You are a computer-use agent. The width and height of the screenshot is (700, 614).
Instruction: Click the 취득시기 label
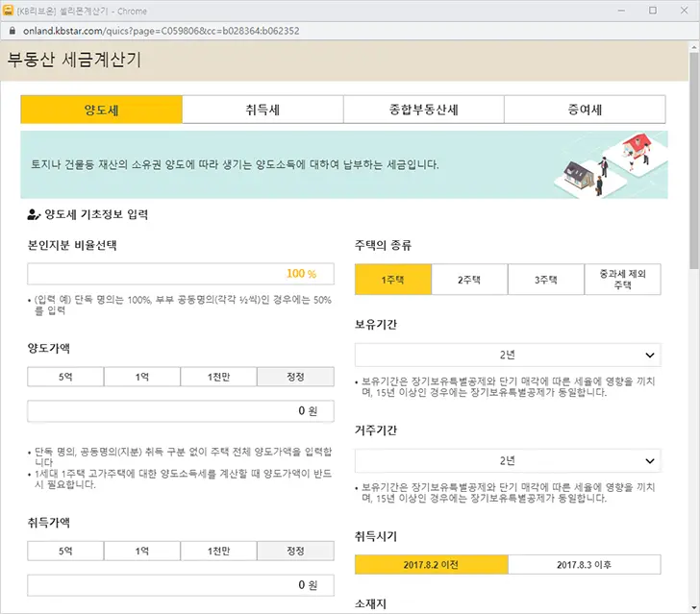coord(376,536)
